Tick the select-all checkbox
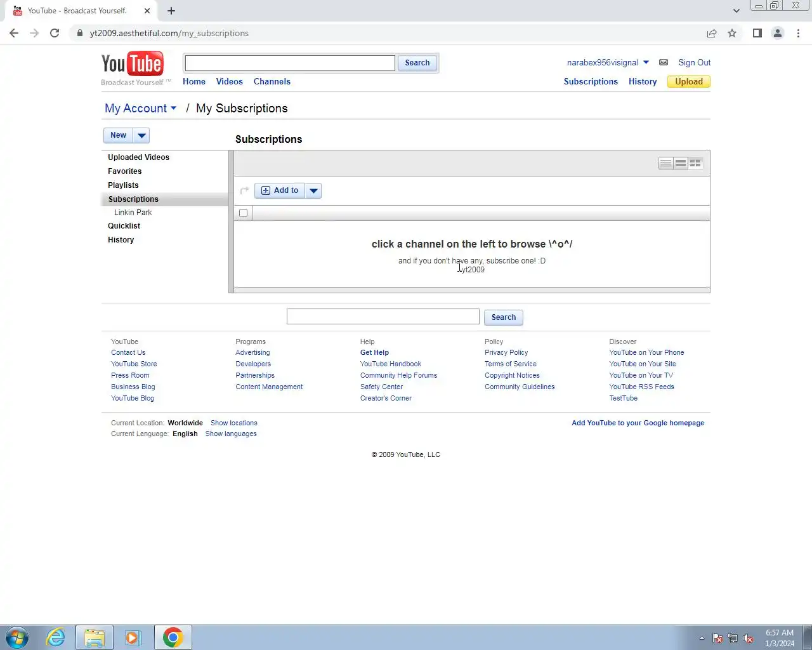 [243, 213]
